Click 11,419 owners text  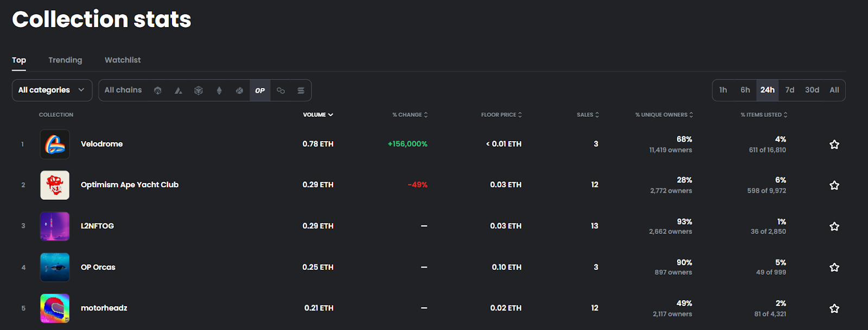click(x=671, y=150)
